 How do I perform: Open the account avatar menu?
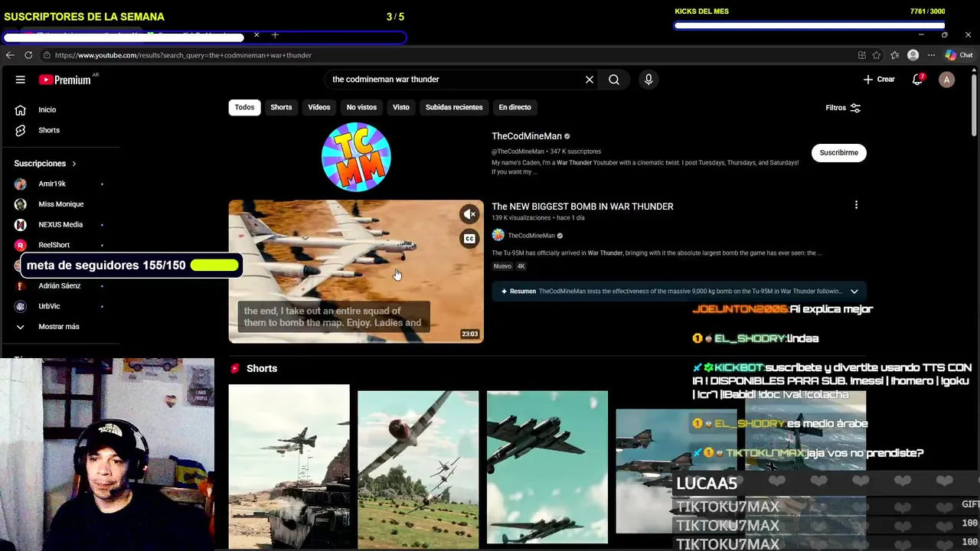946,80
